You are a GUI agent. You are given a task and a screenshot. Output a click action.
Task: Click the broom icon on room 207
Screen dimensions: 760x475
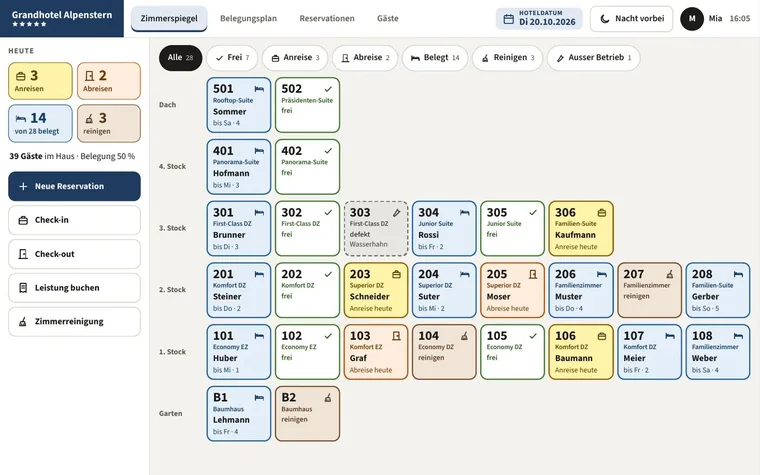click(670, 274)
